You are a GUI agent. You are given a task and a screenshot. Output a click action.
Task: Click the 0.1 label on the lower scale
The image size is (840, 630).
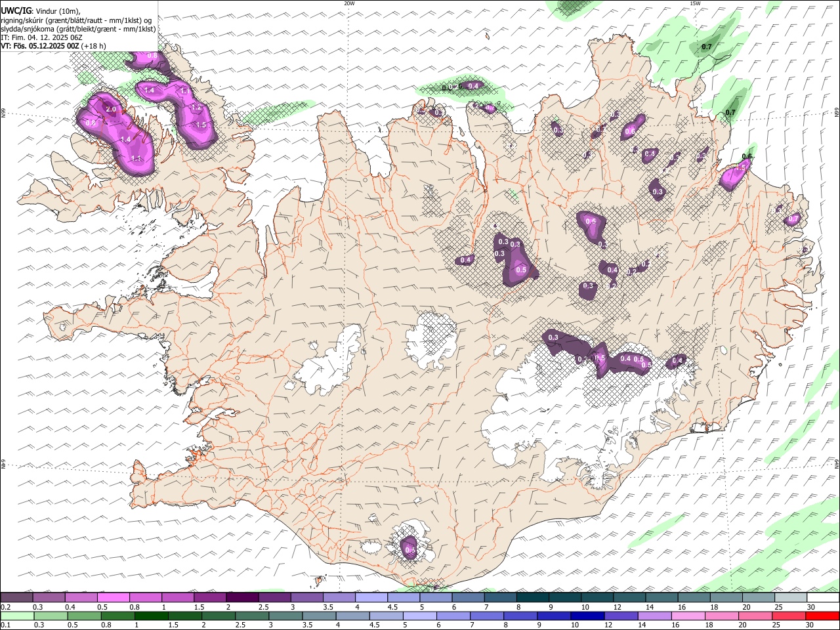pyautogui.click(x=5, y=625)
